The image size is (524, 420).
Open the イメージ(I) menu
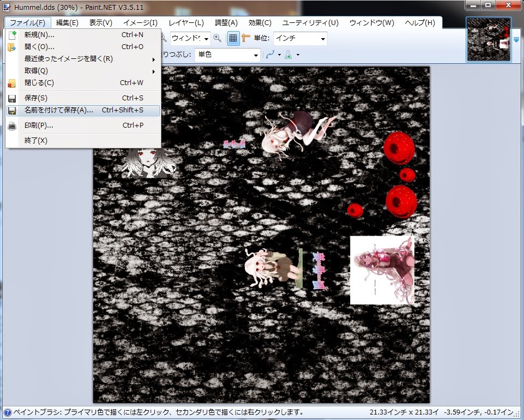tap(140, 23)
